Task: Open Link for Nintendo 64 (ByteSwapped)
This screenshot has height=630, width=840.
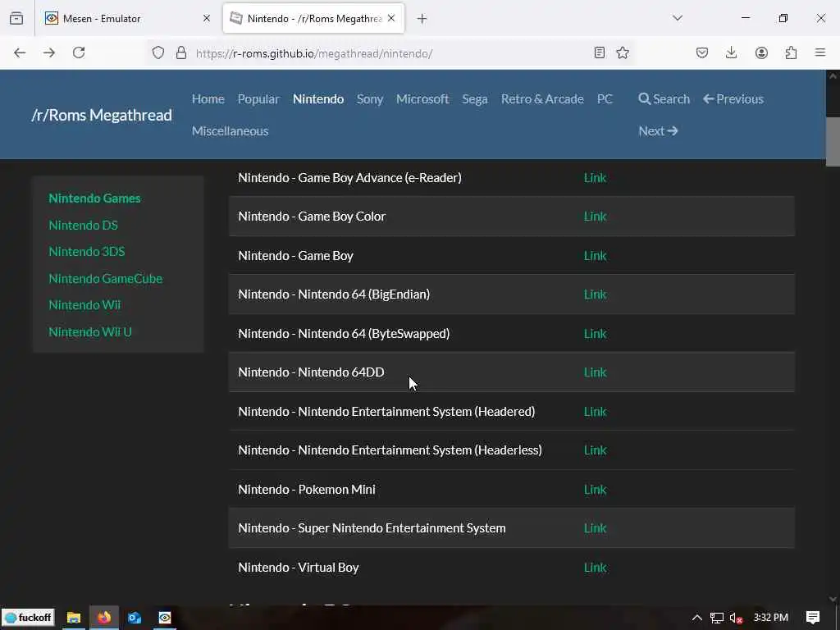Action: (595, 333)
